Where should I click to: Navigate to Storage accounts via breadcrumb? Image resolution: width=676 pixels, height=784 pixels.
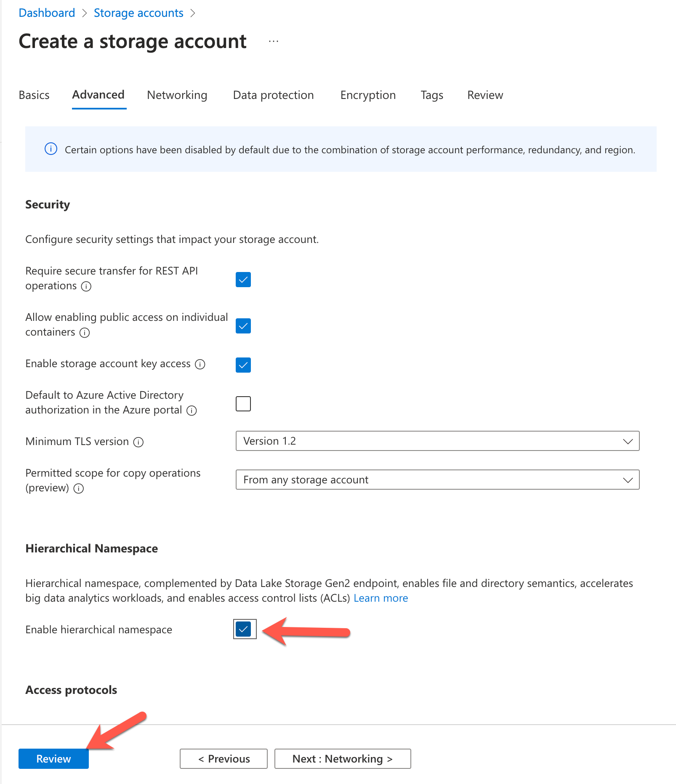[x=138, y=13]
